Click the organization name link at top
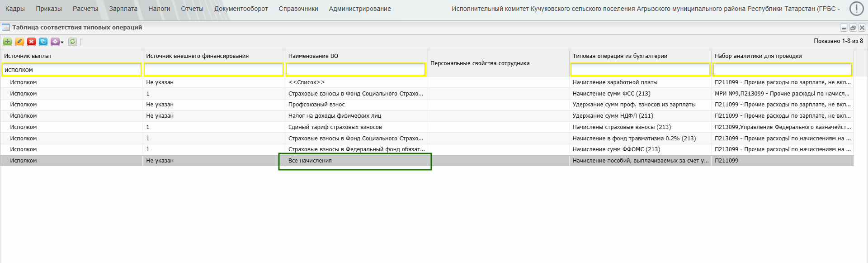868x263 pixels. pos(645,9)
